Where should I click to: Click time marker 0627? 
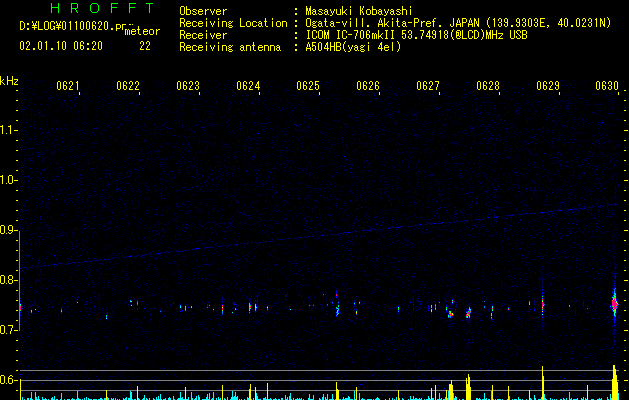coord(428,86)
